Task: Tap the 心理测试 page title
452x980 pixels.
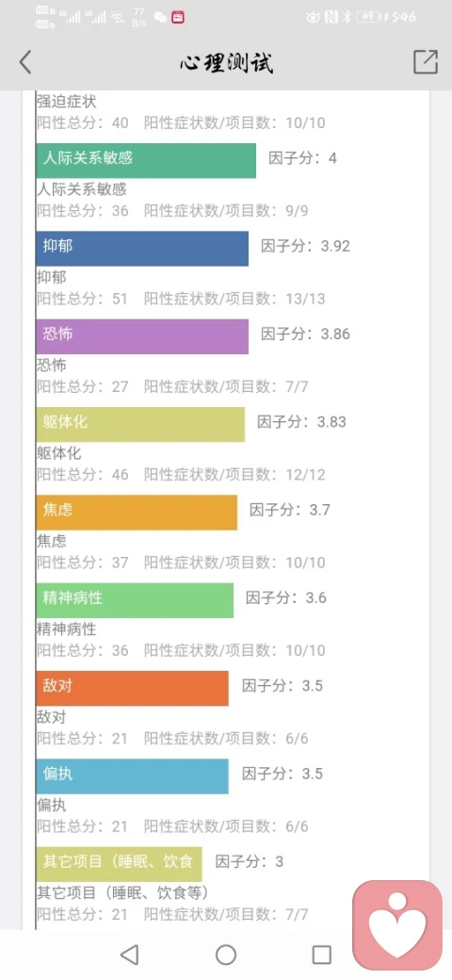Action: coord(226,62)
